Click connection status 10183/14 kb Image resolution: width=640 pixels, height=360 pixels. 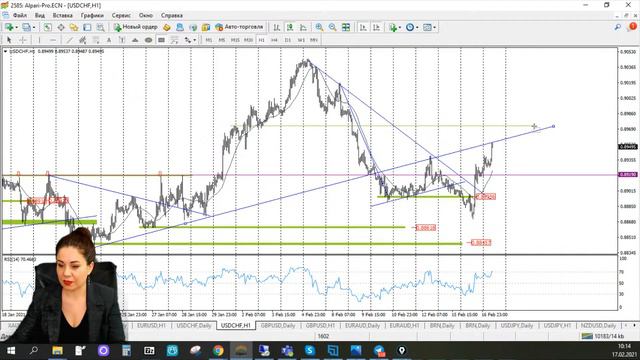(603, 336)
